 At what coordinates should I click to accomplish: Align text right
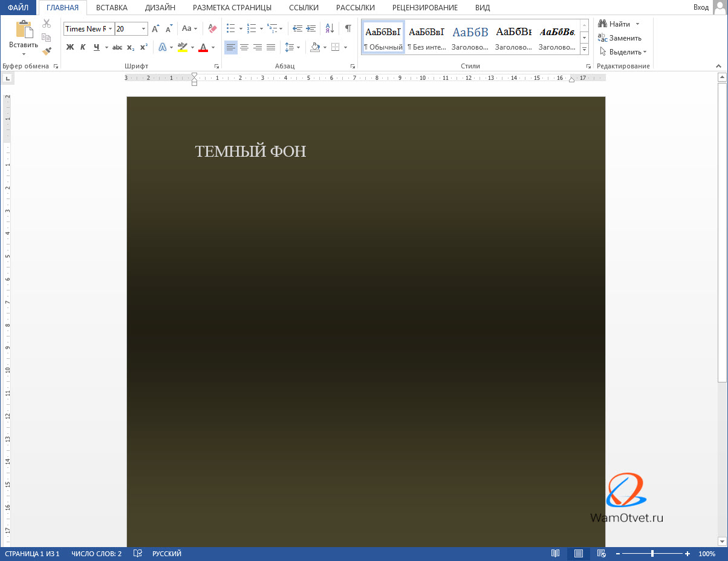click(x=258, y=47)
